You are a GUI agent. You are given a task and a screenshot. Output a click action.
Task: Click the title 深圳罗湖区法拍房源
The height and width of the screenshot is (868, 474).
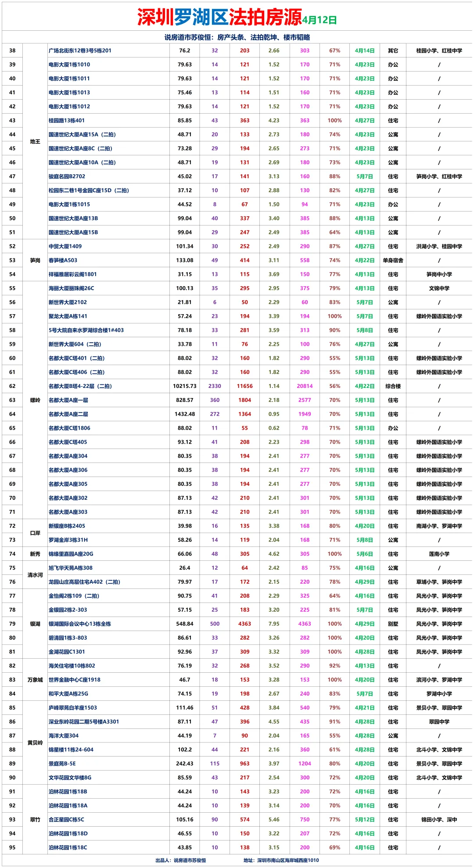[219, 17]
